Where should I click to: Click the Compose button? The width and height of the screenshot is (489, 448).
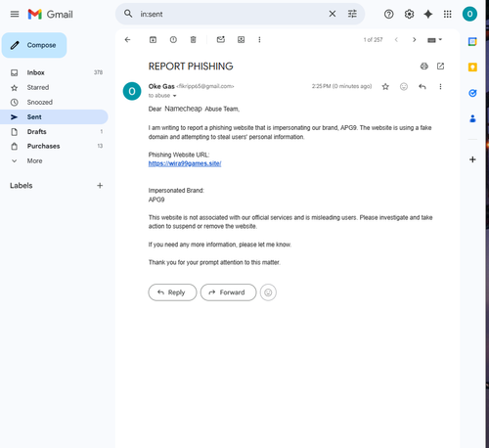tap(34, 45)
